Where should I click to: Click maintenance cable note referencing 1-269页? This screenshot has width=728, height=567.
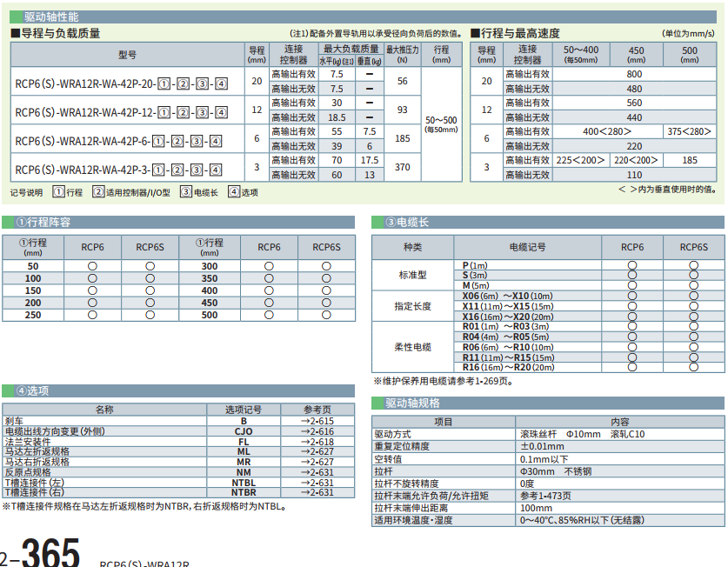pos(444,381)
